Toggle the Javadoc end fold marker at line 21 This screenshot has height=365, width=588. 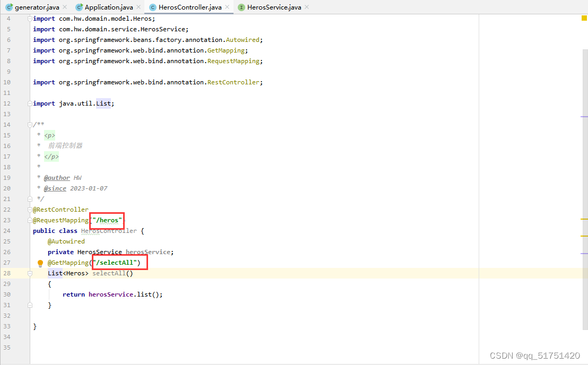30,199
